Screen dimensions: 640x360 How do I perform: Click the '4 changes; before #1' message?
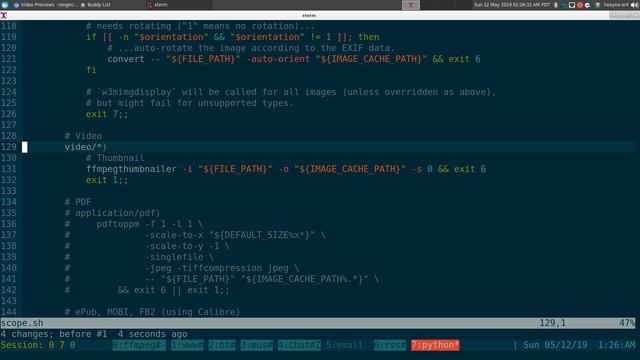pyautogui.click(x=54, y=334)
